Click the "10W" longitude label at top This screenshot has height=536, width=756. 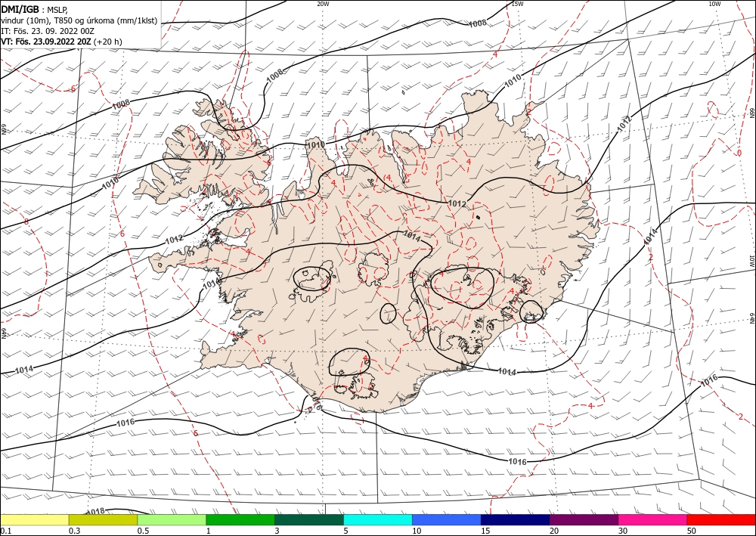click(714, 4)
